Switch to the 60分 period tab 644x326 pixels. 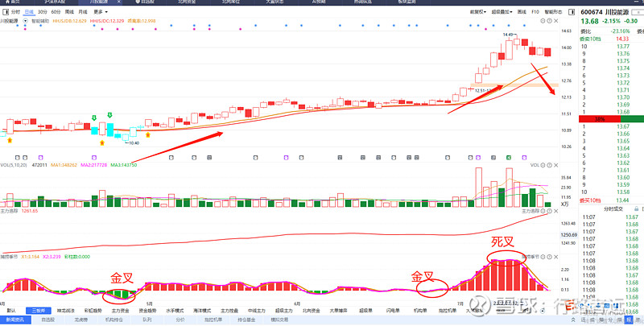[56, 13]
